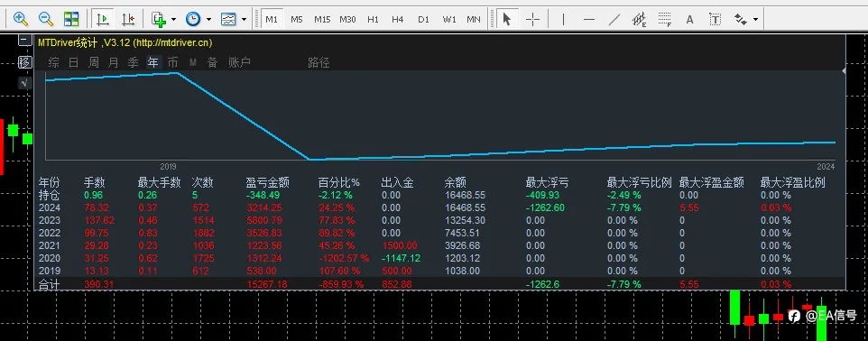The image size is (868, 341).
Task: Select the M1 timeframe
Action: (x=272, y=19)
